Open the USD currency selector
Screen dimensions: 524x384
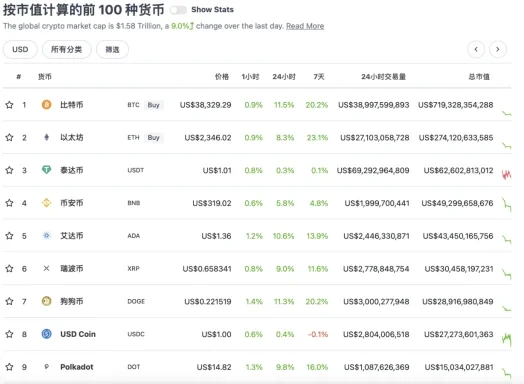pyautogui.click(x=20, y=49)
